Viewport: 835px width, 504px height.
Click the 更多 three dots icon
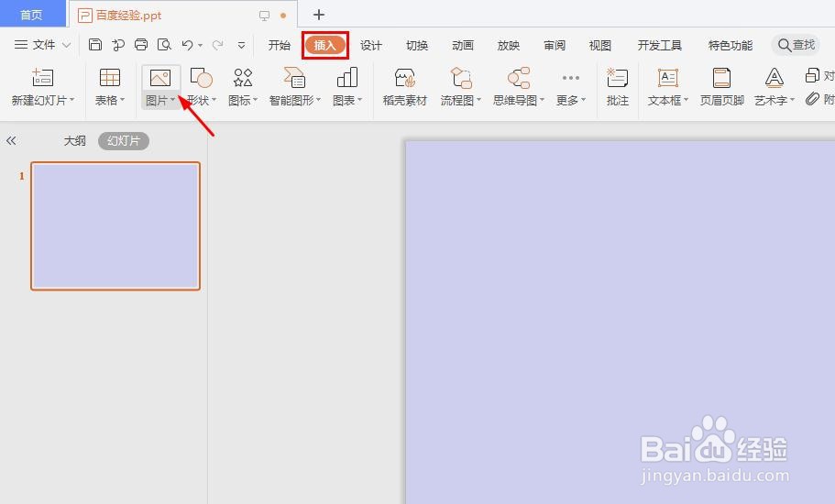[x=571, y=78]
